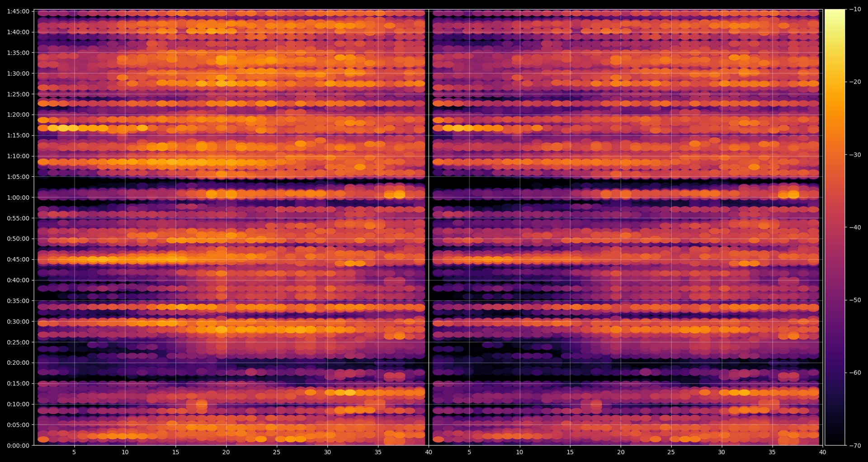
Task: Click x-axis label 10 under right heatmap
Action: [x=519, y=452]
